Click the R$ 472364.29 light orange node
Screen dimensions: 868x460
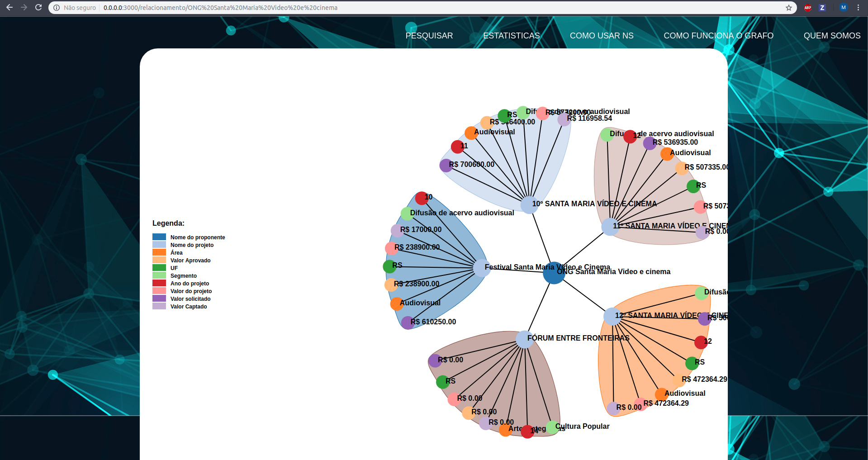[678, 380]
